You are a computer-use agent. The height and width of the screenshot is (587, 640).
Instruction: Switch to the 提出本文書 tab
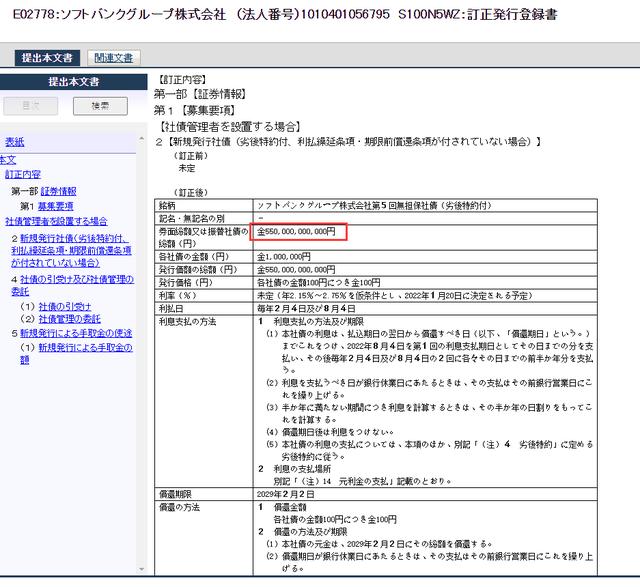coord(47,58)
